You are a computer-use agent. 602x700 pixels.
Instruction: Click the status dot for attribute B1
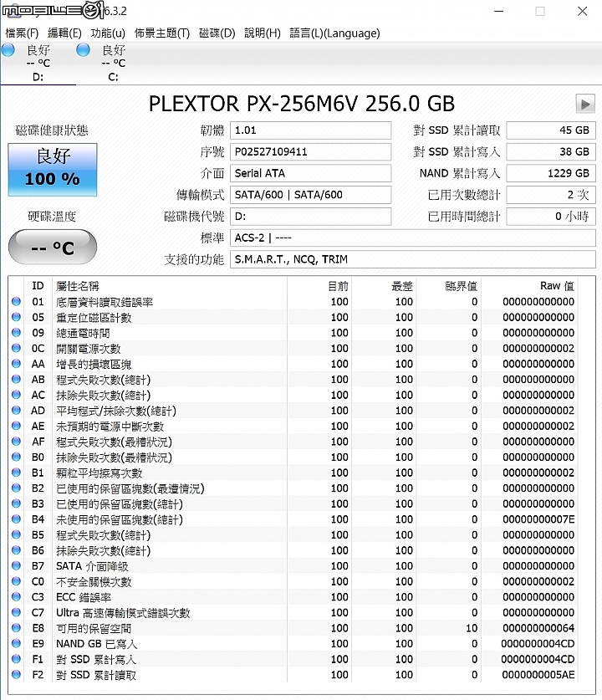click(x=17, y=473)
